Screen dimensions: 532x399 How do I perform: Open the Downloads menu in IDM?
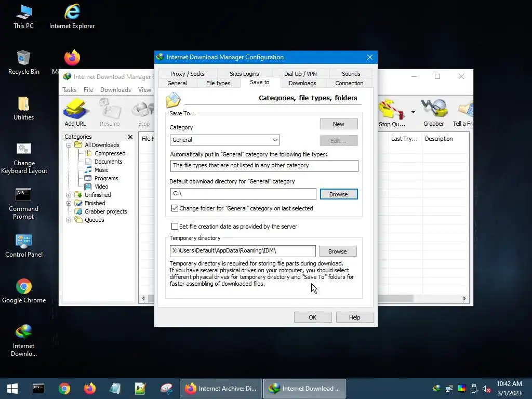click(x=115, y=90)
